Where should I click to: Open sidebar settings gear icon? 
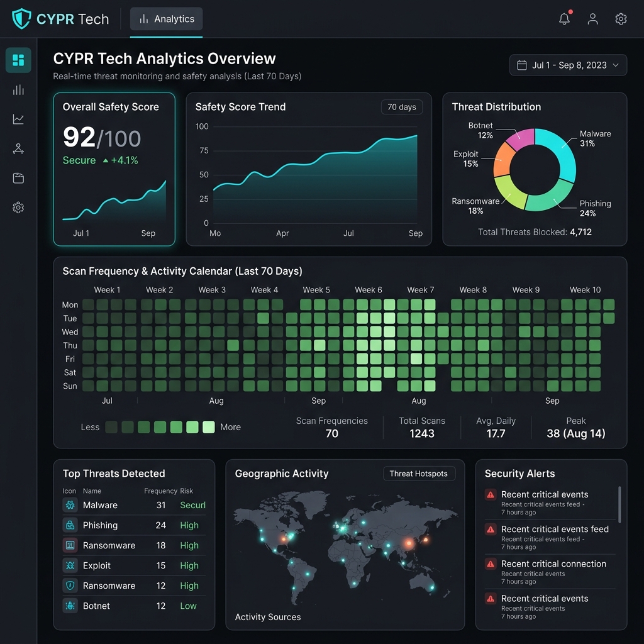pyautogui.click(x=18, y=208)
